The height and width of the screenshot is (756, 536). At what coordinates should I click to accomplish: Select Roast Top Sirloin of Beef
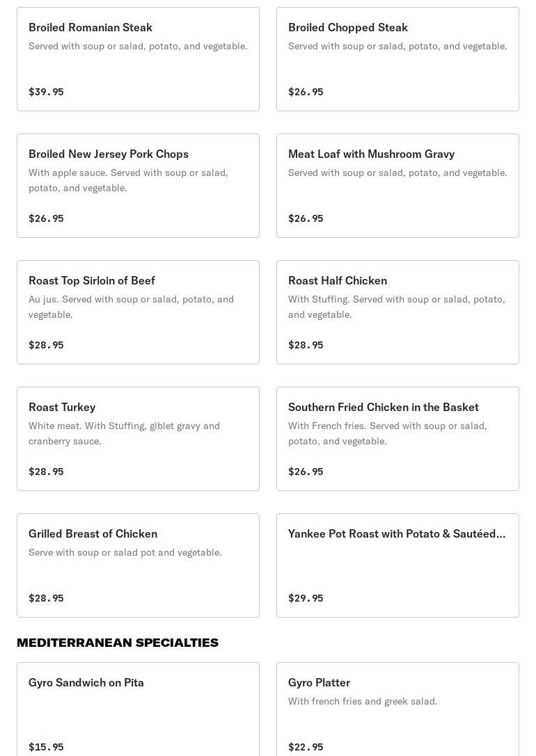point(138,312)
